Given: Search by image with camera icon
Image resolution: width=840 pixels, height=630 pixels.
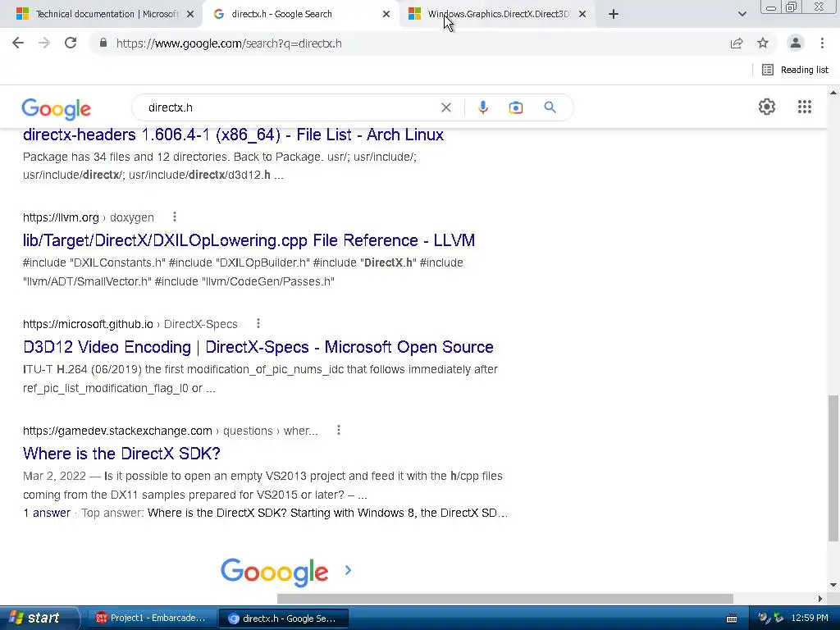Looking at the screenshot, I should (515, 107).
